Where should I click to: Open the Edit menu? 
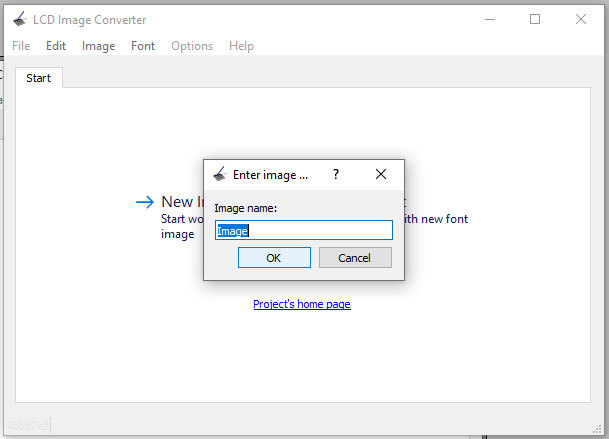point(56,46)
